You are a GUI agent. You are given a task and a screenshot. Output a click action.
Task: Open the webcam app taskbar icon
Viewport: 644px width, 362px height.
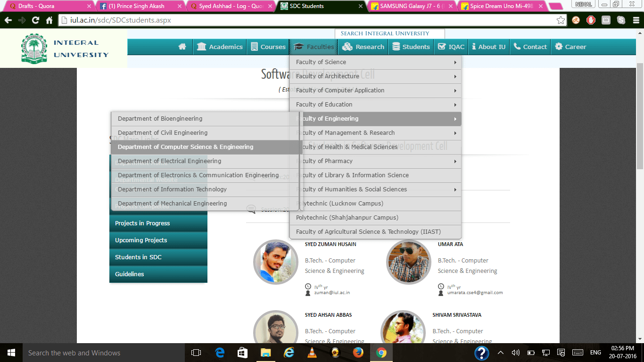[x=335, y=353]
